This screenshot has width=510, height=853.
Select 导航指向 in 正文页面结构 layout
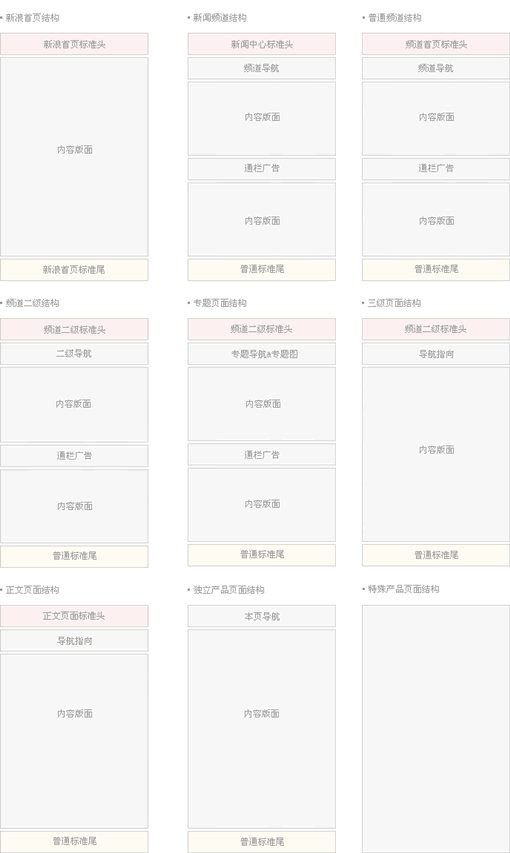point(74,641)
